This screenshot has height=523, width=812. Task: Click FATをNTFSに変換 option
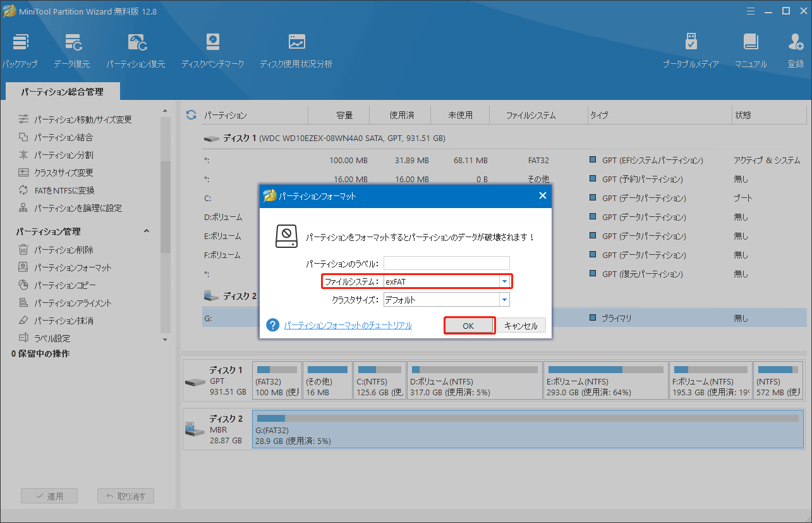point(56,190)
